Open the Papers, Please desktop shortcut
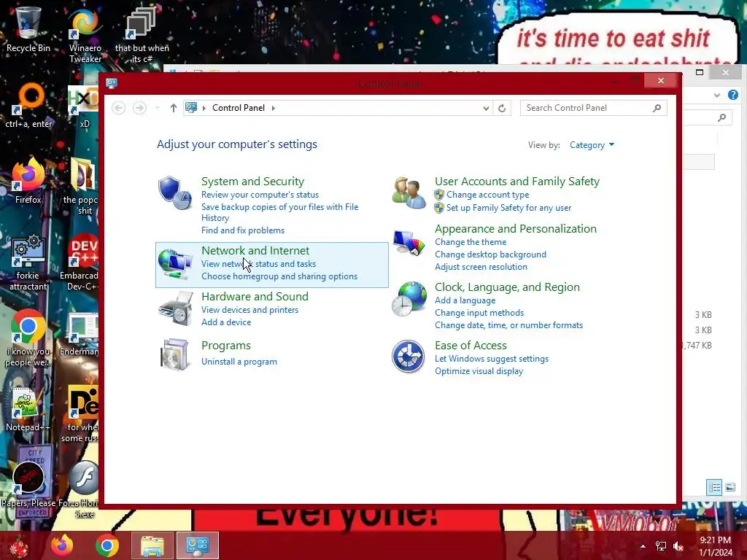 click(x=28, y=483)
